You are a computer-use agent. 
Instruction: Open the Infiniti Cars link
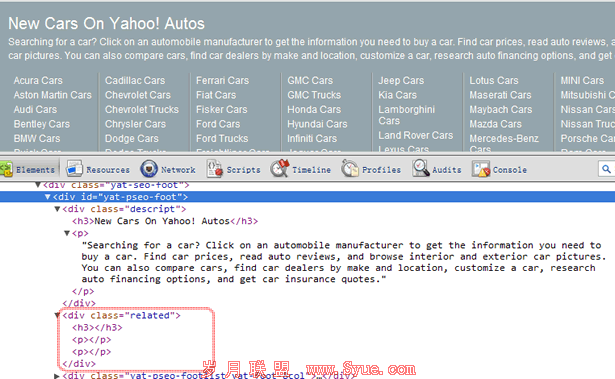(x=312, y=138)
